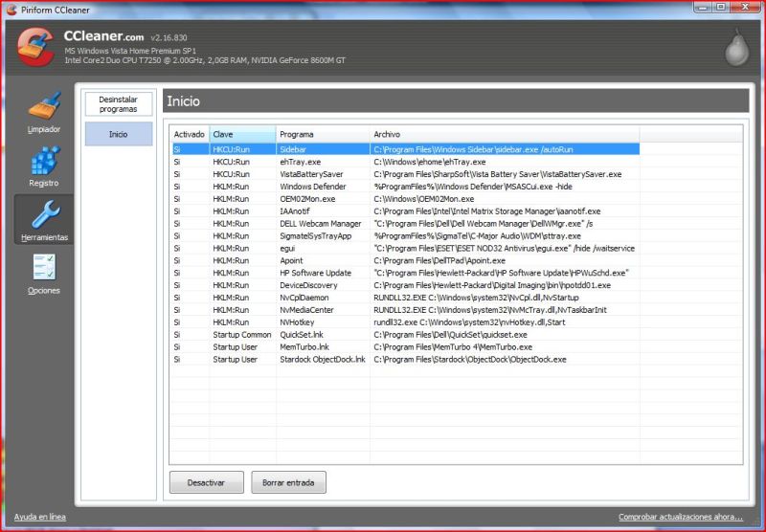Click the hpotdd01.exe file path

(x=492, y=285)
